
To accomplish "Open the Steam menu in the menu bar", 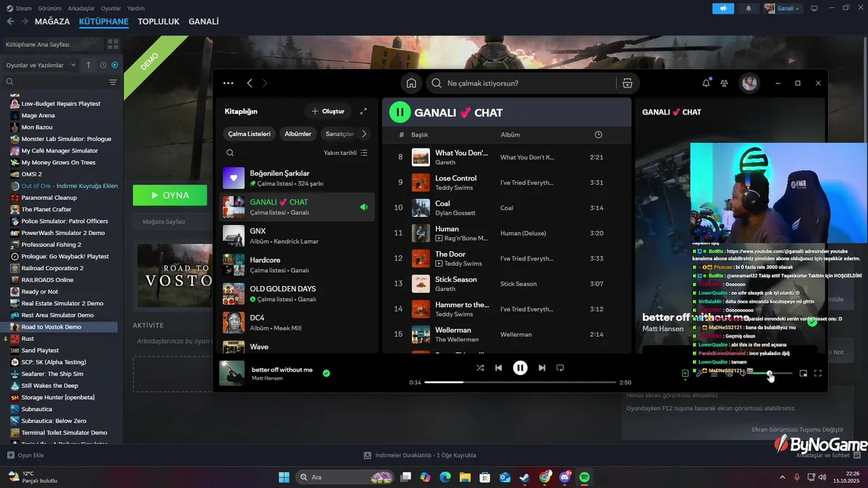I will 20,8.
